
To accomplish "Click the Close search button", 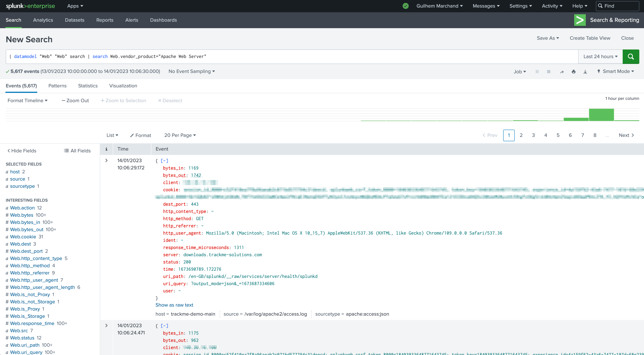I will (627, 38).
